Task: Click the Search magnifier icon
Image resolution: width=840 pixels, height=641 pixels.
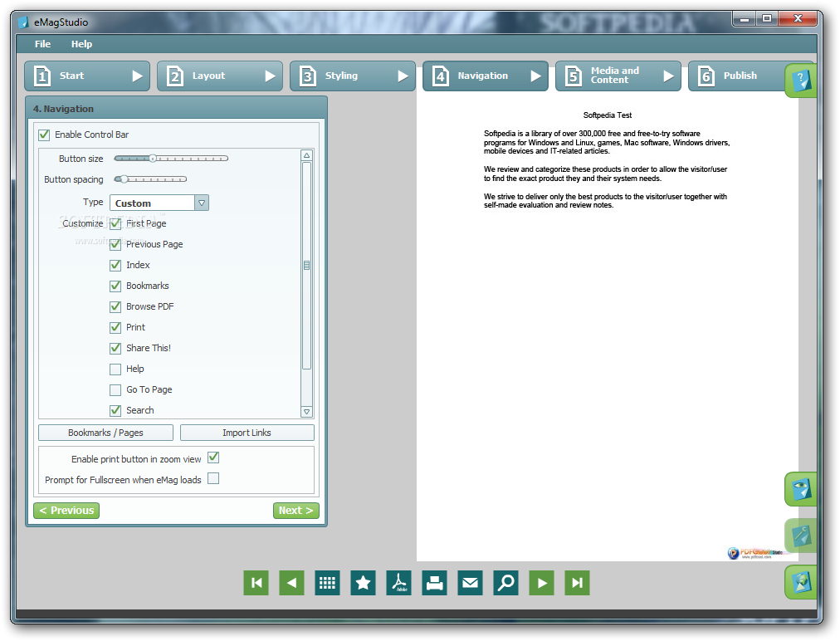Action: point(505,583)
